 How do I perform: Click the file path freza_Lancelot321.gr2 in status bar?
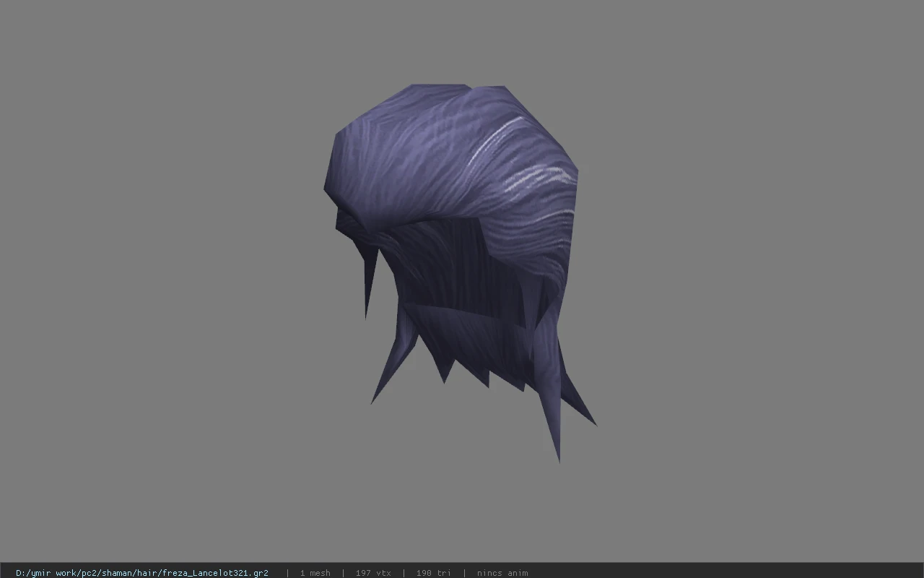142,572
